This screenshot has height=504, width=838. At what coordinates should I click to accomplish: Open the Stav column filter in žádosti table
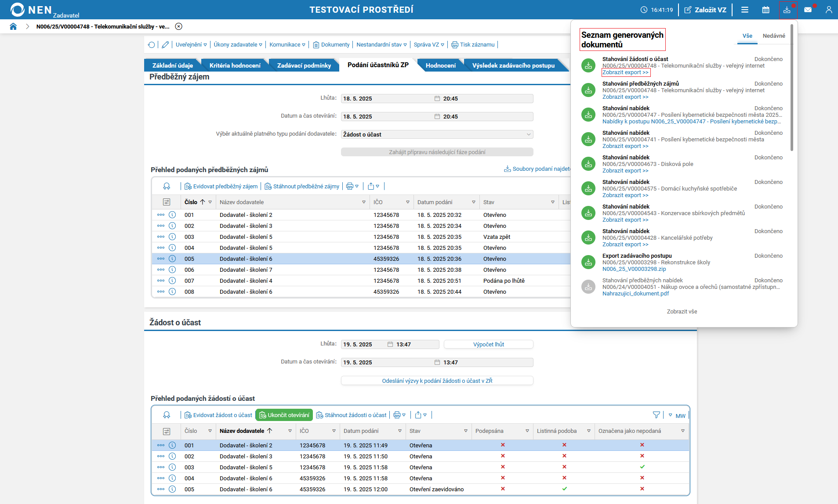(x=465, y=431)
